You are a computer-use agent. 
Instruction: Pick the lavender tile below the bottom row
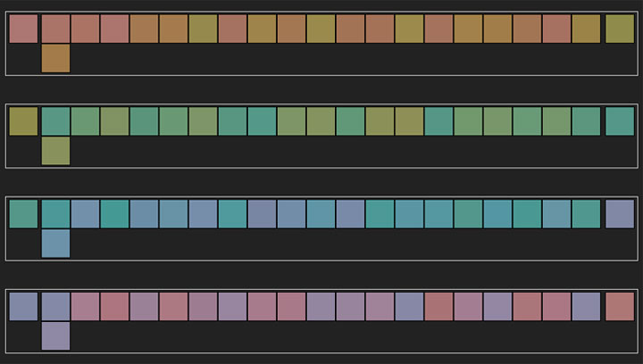[x=55, y=336]
